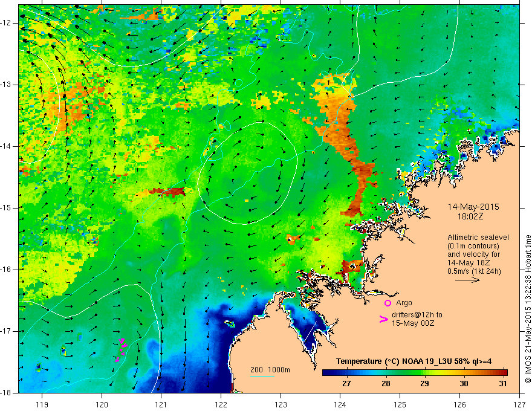Click the temperature color bar

[415, 372]
